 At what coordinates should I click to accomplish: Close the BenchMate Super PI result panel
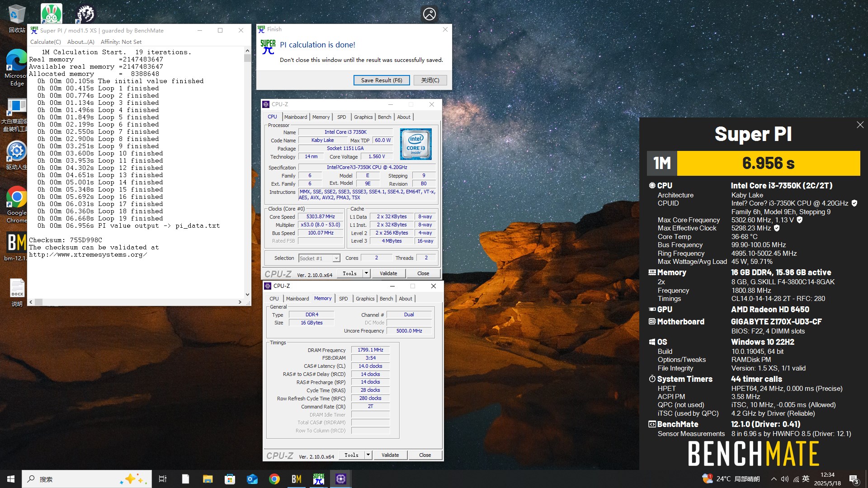(860, 125)
